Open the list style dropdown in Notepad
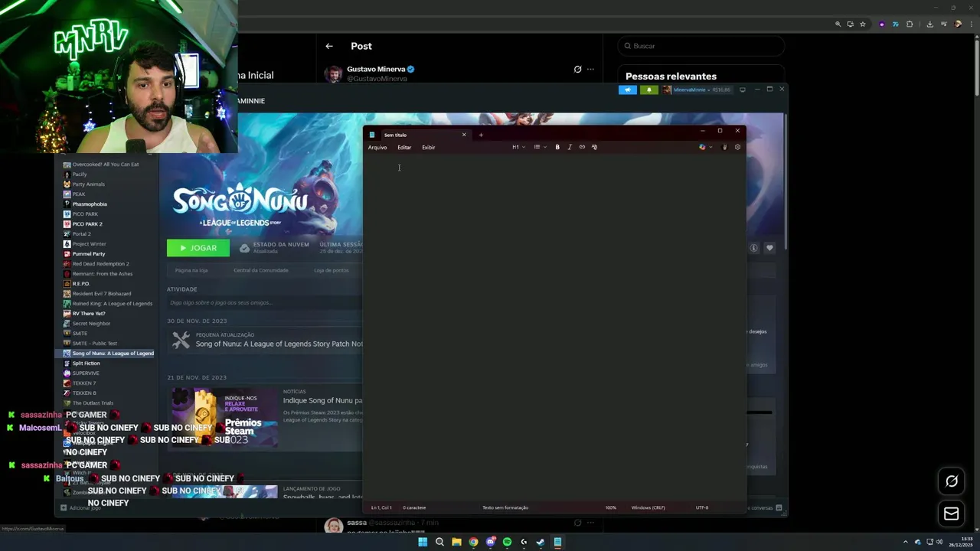 pyautogui.click(x=540, y=147)
